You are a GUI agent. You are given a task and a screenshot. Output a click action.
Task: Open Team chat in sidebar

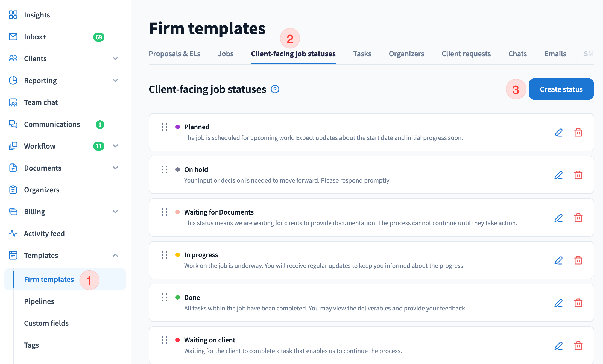coord(41,102)
